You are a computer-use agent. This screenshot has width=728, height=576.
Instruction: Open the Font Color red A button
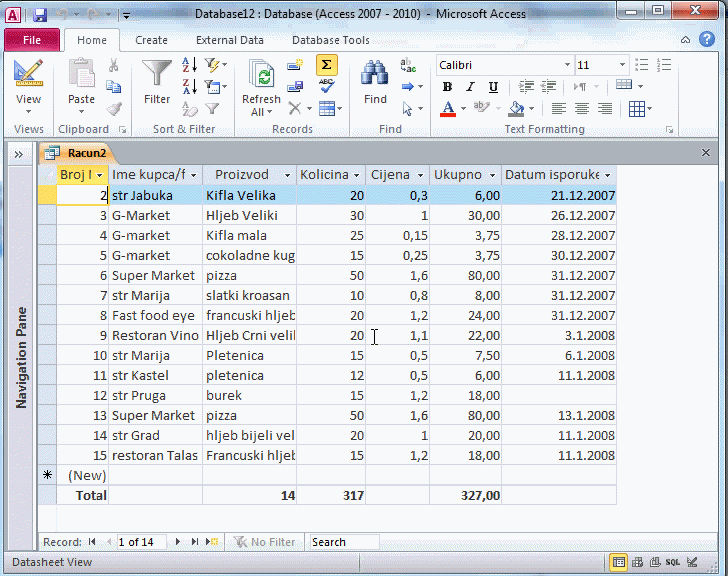[448, 109]
